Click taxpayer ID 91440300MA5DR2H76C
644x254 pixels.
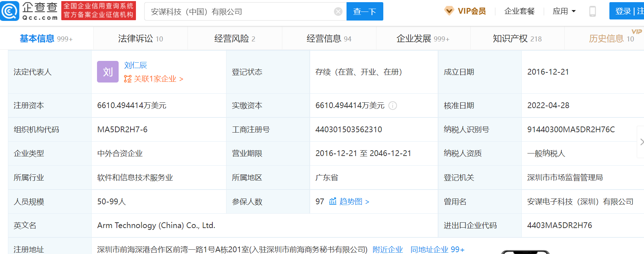coord(571,130)
